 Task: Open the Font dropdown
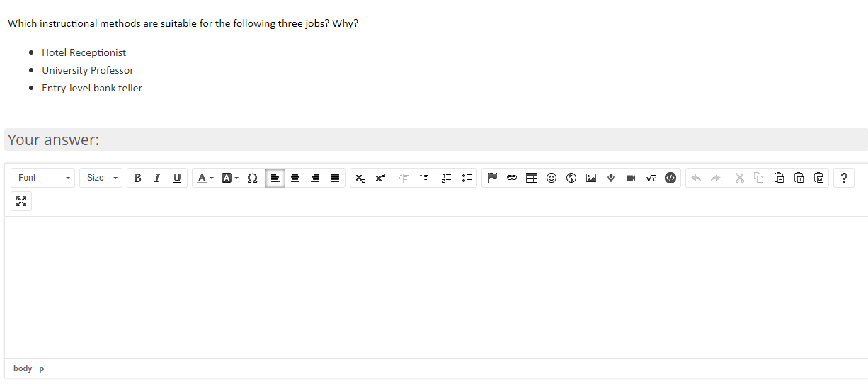42,178
